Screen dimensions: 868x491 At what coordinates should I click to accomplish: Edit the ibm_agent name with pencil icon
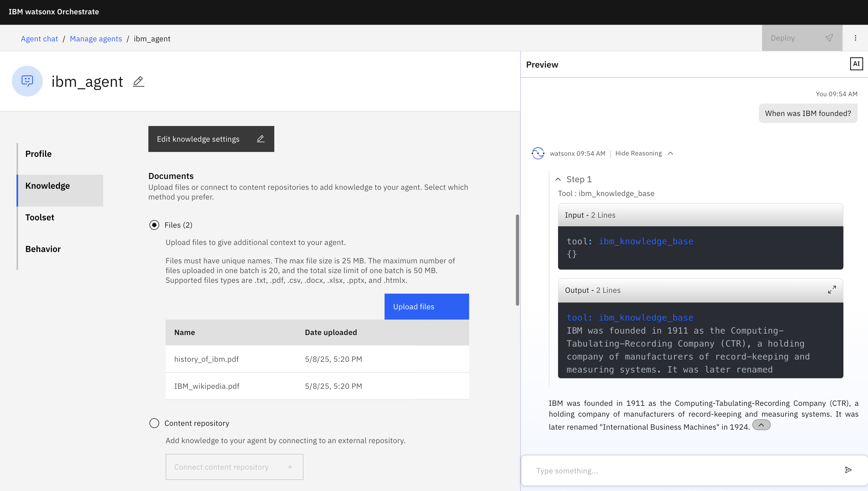pyautogui.click(x=138, y=82)
